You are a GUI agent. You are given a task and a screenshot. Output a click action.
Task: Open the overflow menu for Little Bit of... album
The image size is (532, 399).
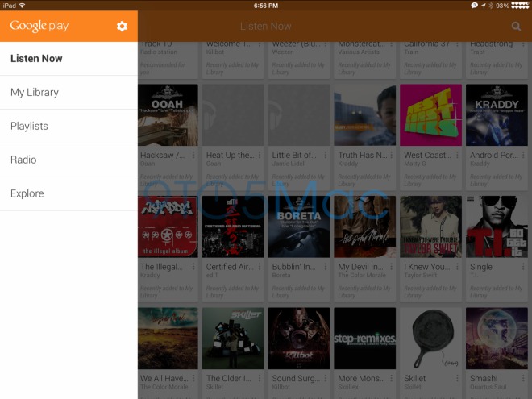click(326, 155)
